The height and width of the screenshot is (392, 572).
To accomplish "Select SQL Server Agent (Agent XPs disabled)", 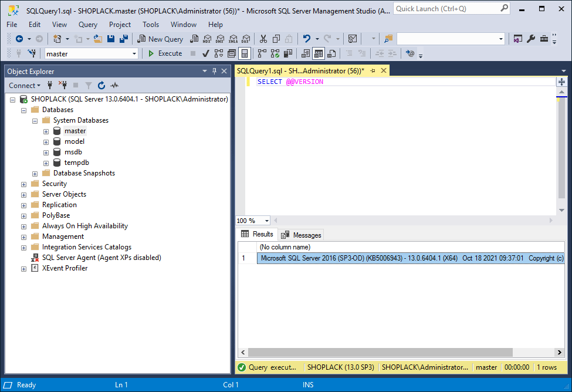I will 101,258.
